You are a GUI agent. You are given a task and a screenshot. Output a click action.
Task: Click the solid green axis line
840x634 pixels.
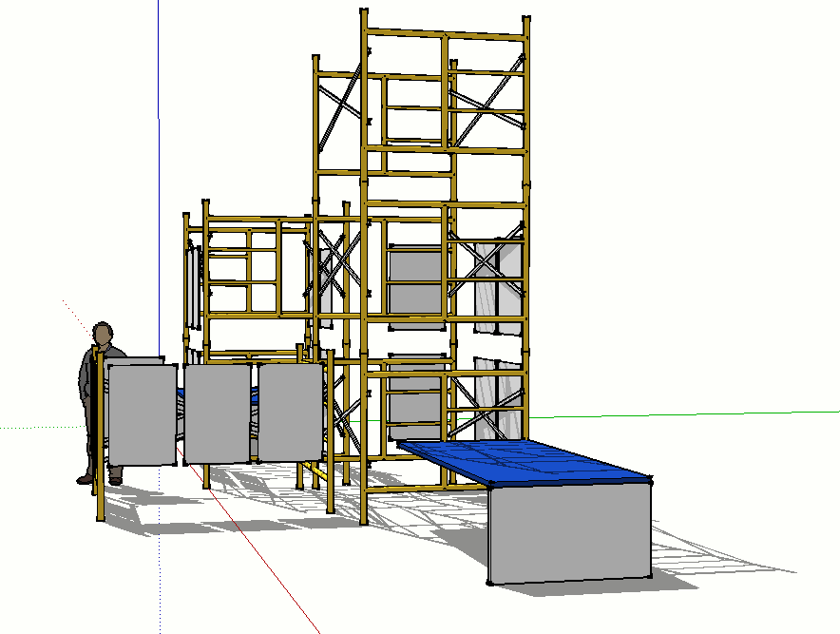pyautogui.click(x=686, y=414)
